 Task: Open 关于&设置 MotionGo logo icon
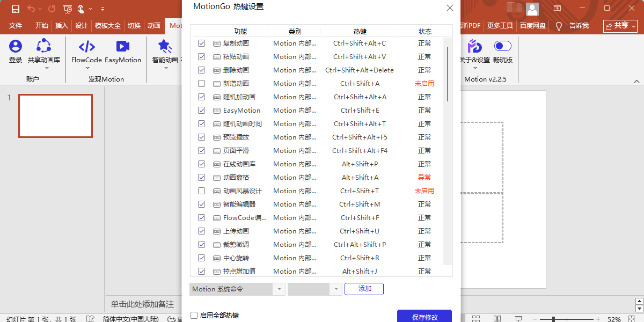(474, 46)
